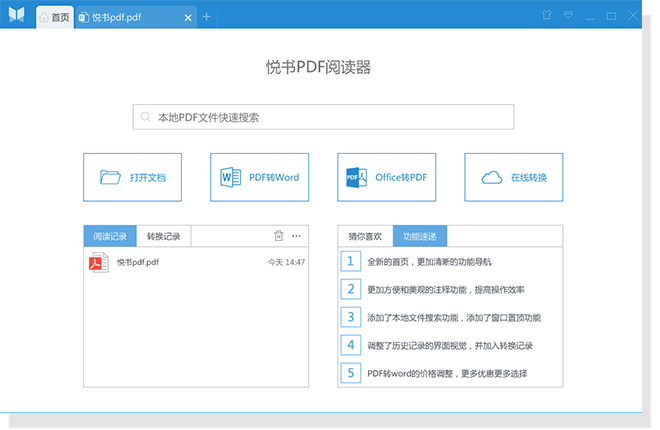Screen dimensions: 660x430
Task: Select the 功能速递 tab
Action: [420, 236]
